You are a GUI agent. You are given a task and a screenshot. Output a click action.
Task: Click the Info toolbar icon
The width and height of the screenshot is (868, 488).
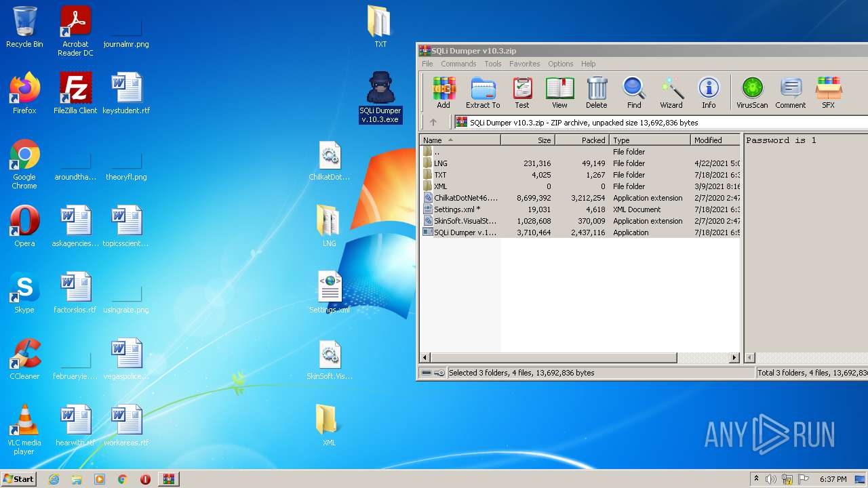709,93
